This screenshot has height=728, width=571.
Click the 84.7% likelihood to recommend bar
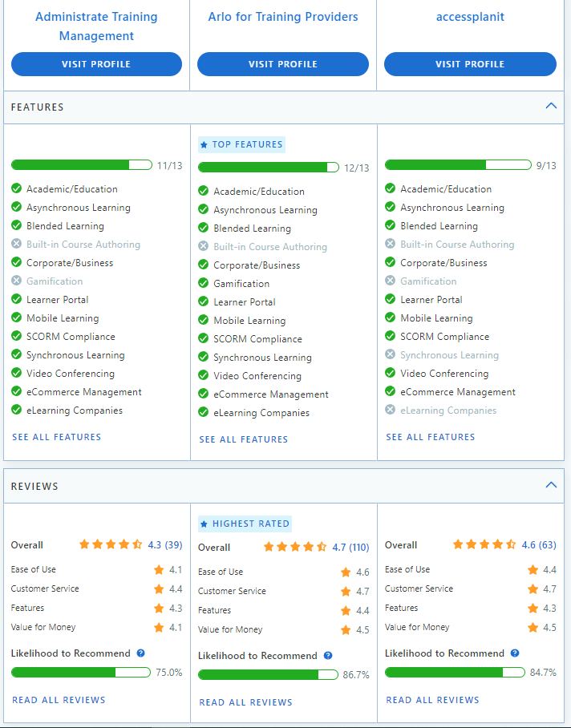point(455,673)
